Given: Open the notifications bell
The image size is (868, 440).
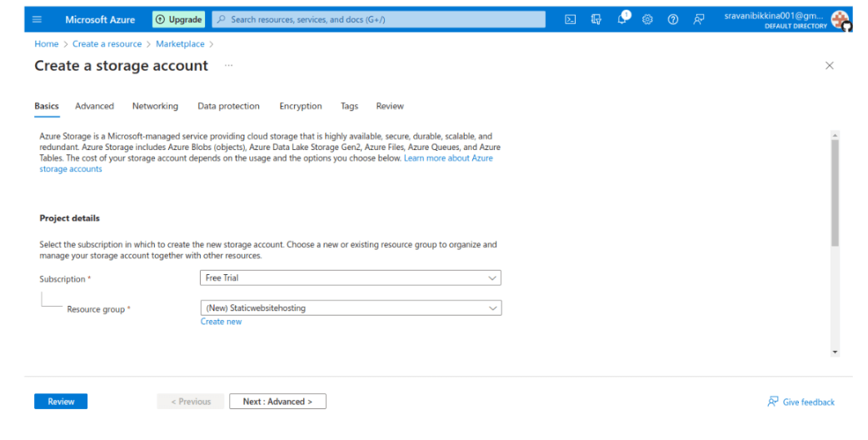Looking at the screenshot, I should [622, 19].
